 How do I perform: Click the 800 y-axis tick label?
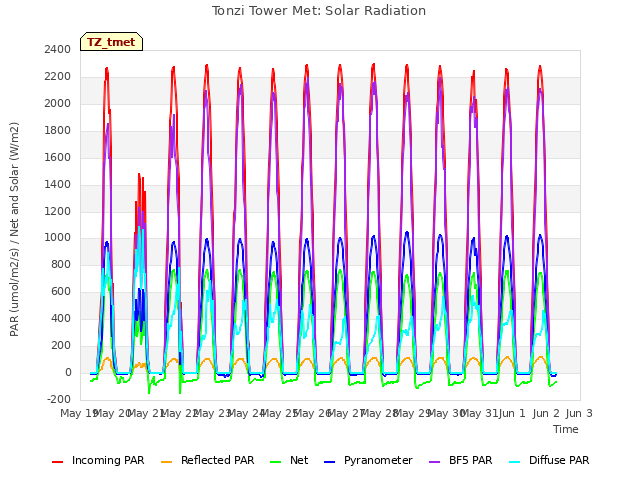click(61, 264)
